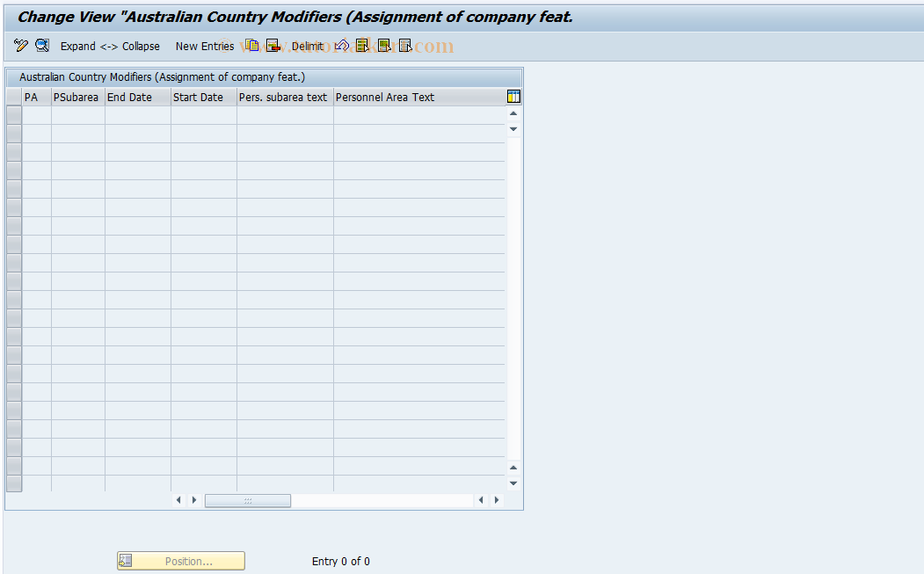Click the PSubarea column header
This screenshot has height=574, width=924.
click(78, 98)
